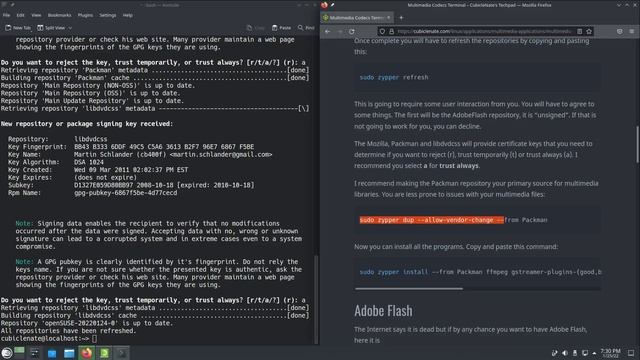640x360 pixels.
Task: Click Split View in Konsole toolbar
Action: [51, 28]
